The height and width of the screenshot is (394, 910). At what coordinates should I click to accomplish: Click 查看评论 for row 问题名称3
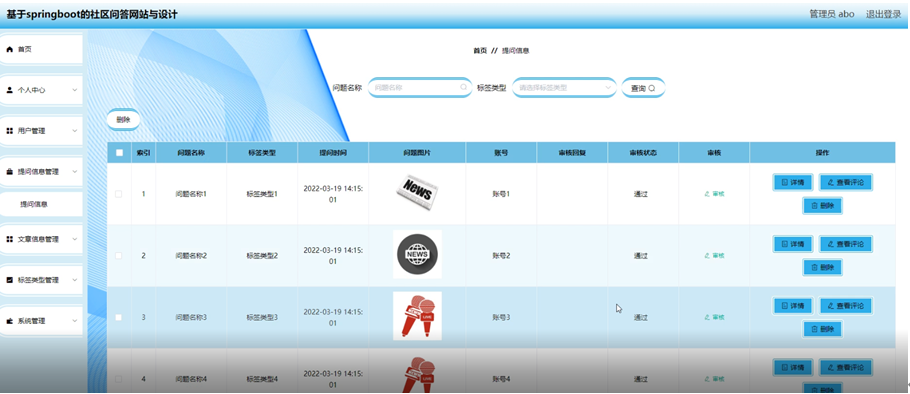(x=846, y=306)
